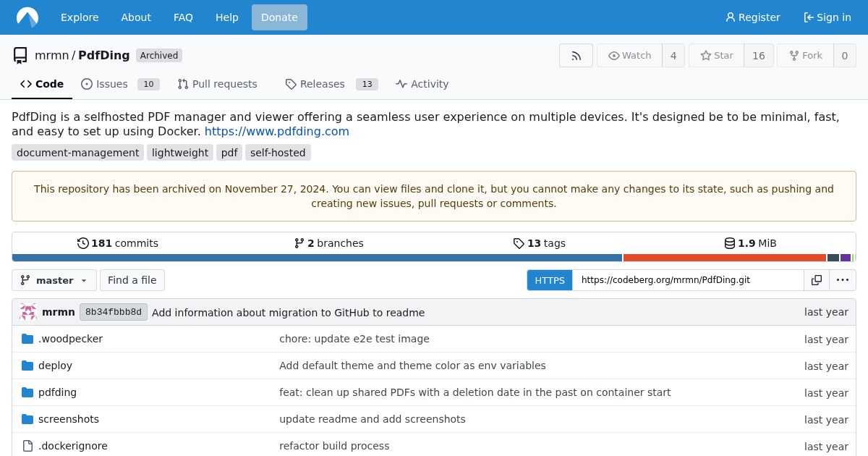Open the 2 branches link
The width and height of the screenshot is (868, 456).
[329, 243]
